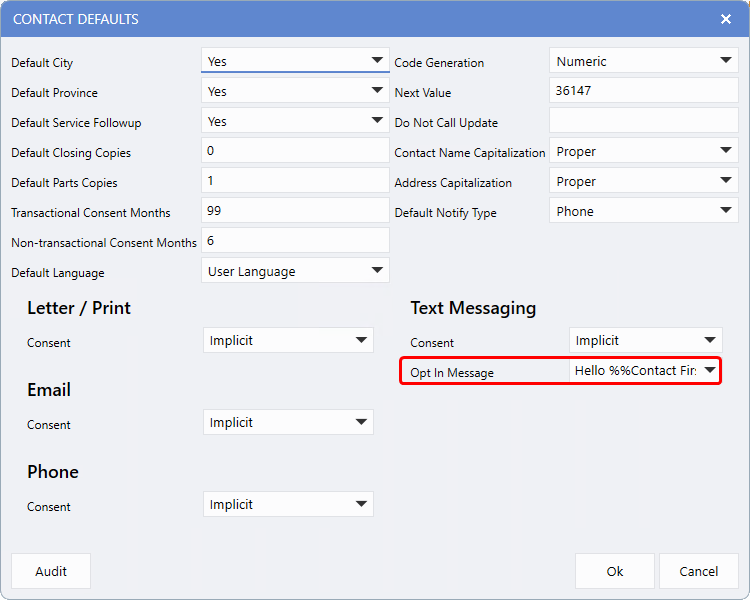This screenshot has height=600, width=750.
Task: Click the Do Not Call Update field
Action: pos(643,121)
